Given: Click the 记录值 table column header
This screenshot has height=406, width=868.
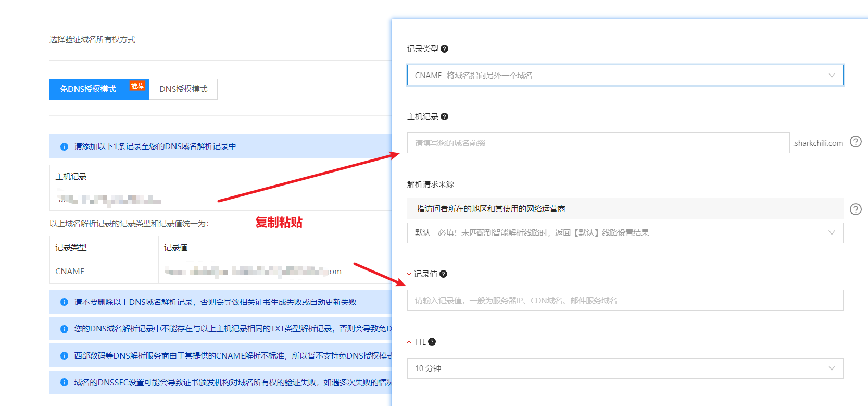Looking at the screenshot, I should 175,247.
